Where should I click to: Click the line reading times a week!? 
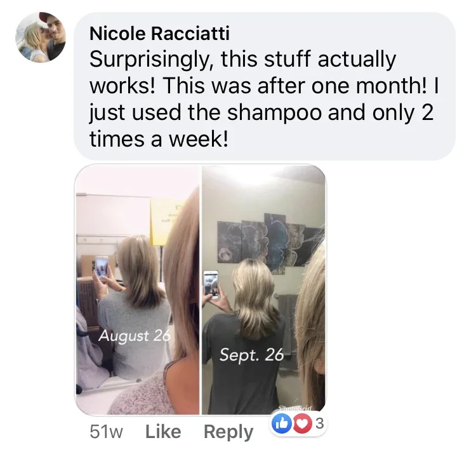(x=159, y=139)
